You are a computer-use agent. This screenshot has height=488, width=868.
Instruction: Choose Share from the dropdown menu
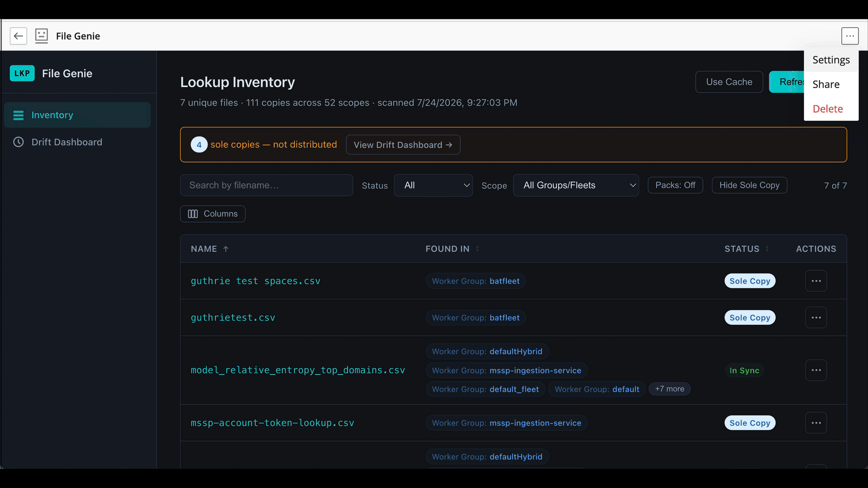[x=831, y=84]
